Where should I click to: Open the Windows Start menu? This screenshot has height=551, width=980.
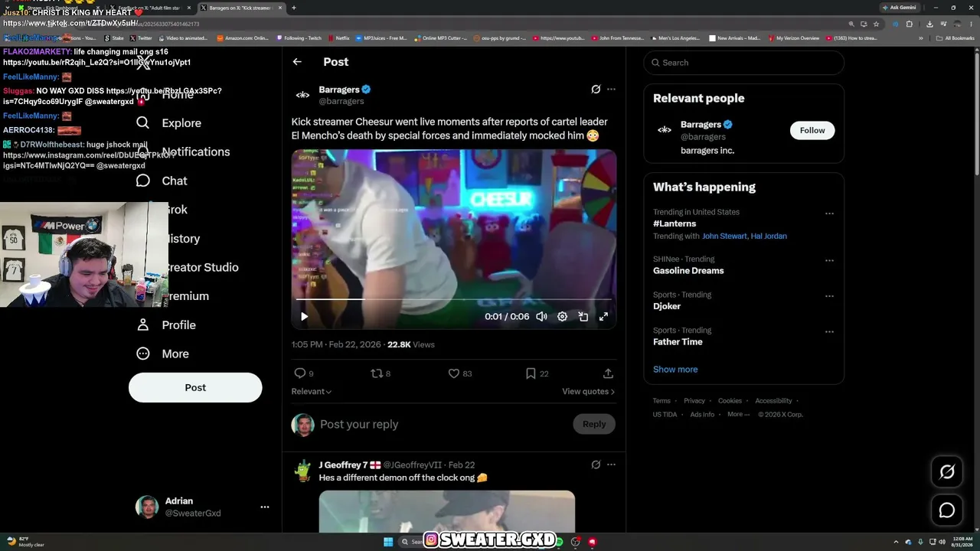(388, 542)
